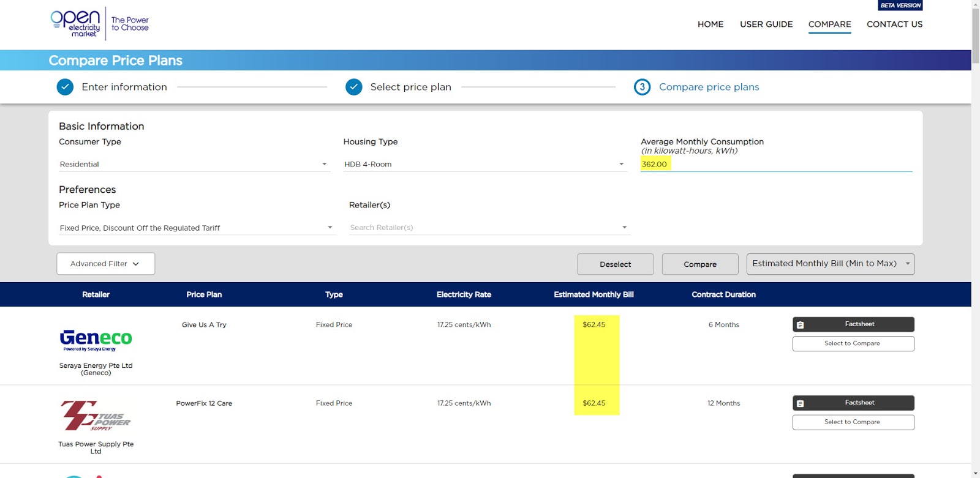The height and width of the screenshot is (478, 980).
Task: Click the Select price plan checkmark icon
Action: click(x=354, y=87)
